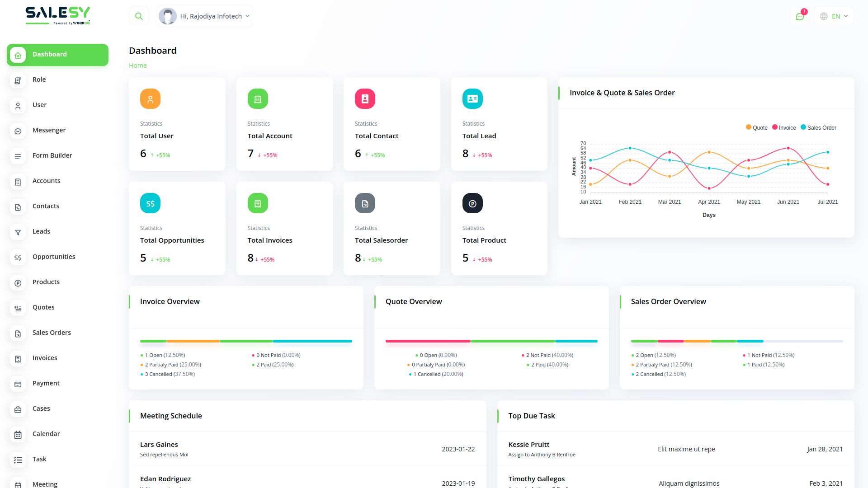
Task: Toggle the Invoice series in chart legend
Action: (x=784, y=128)
